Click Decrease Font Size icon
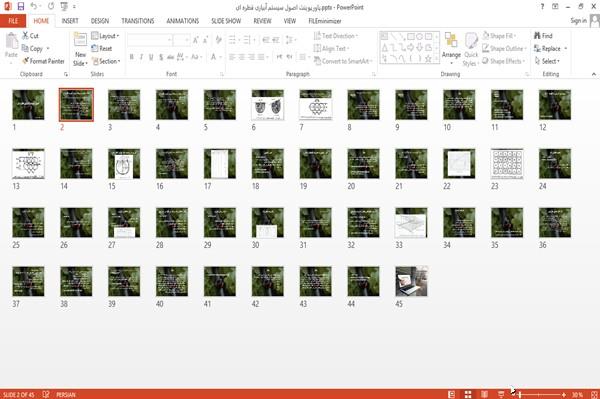Screen dimensions: 600x399 tap(206, 40)
